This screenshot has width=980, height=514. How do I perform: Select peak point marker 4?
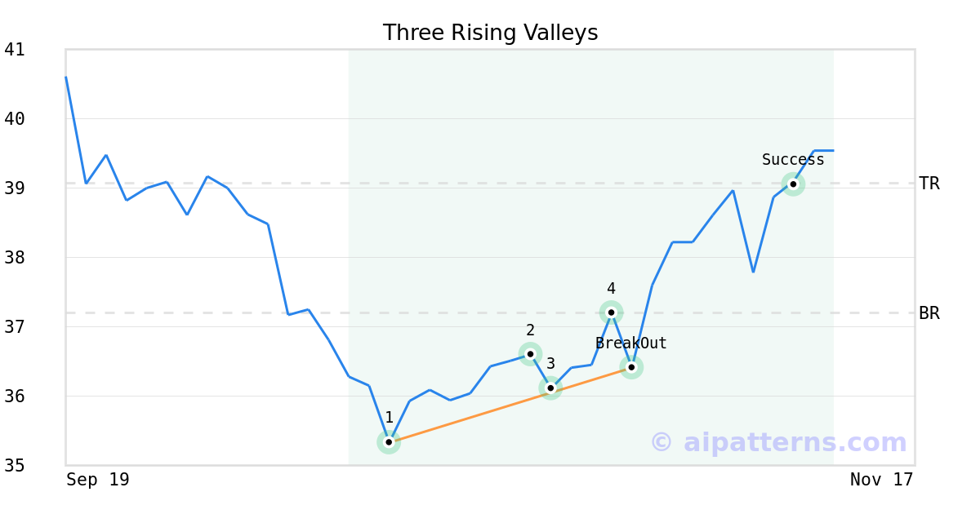pyautogui.click(x=611, y=312)
